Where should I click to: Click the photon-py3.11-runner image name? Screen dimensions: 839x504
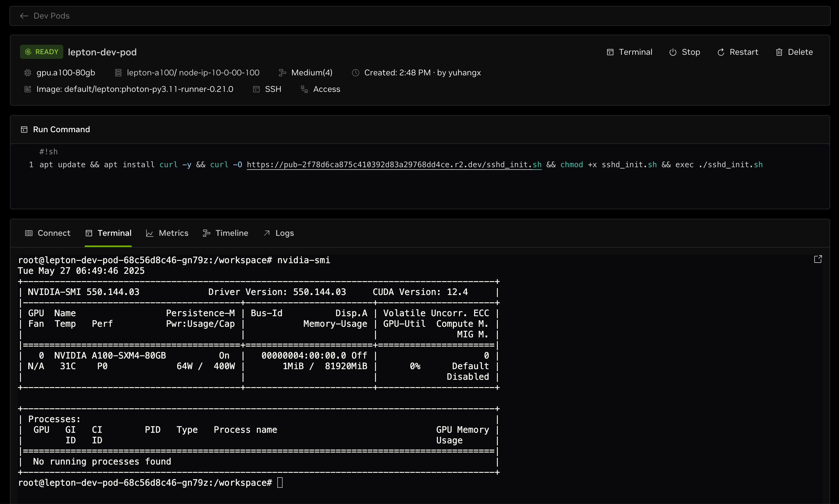[x=177, y=89]
